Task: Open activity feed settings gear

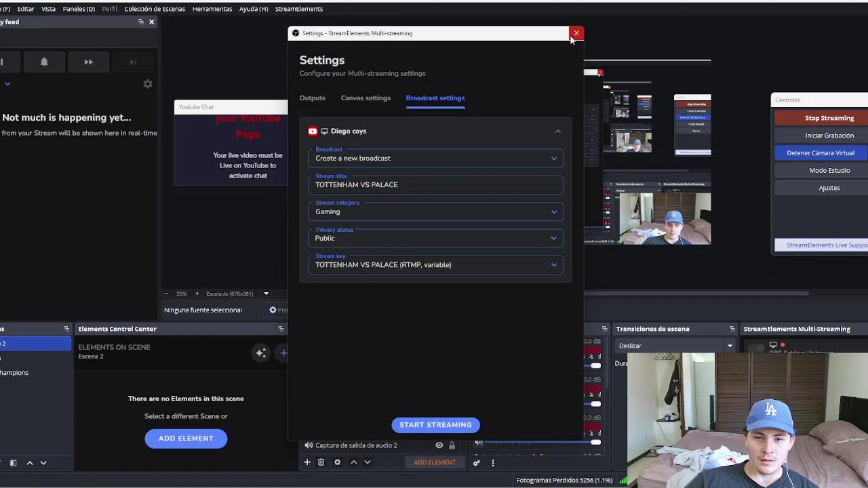Action: click(x=147, y=84)
